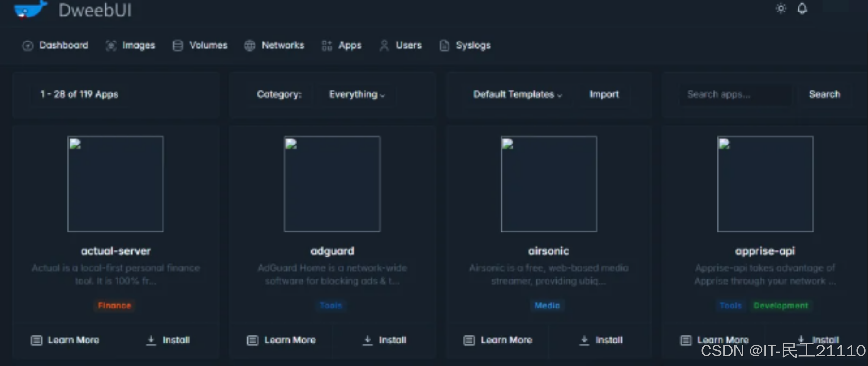Click airsonic Learn More list icon
Image resolution: width=868 pixels, height=366 pixels.
pyautogui.click(x=469, y=340)
